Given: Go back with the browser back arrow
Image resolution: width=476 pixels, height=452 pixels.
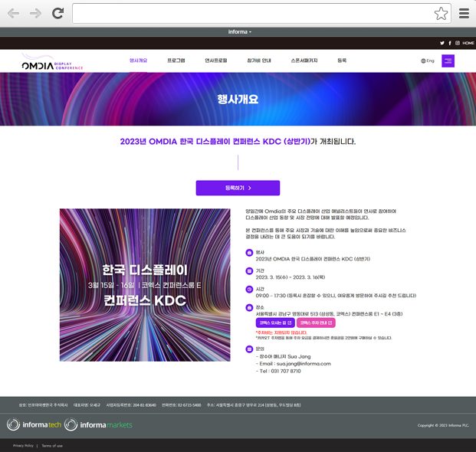Looking at the screenshot, I should [13, 13].
